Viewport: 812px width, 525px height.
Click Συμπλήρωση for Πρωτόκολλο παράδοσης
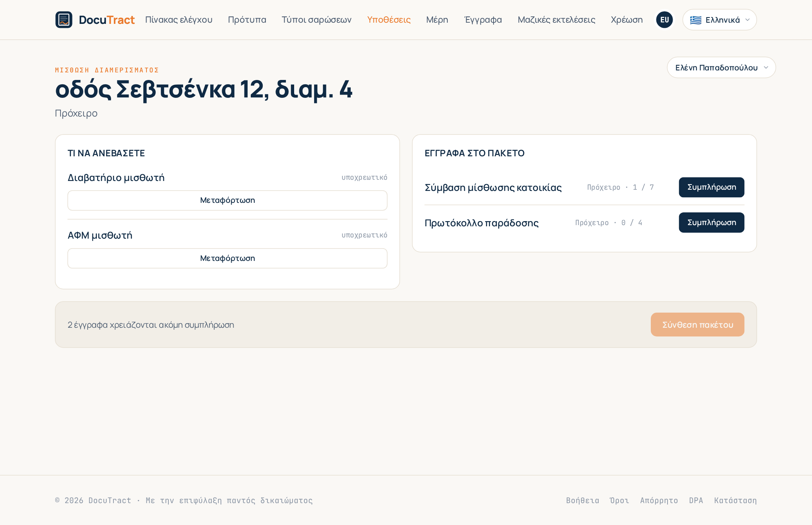click(711, 222)
